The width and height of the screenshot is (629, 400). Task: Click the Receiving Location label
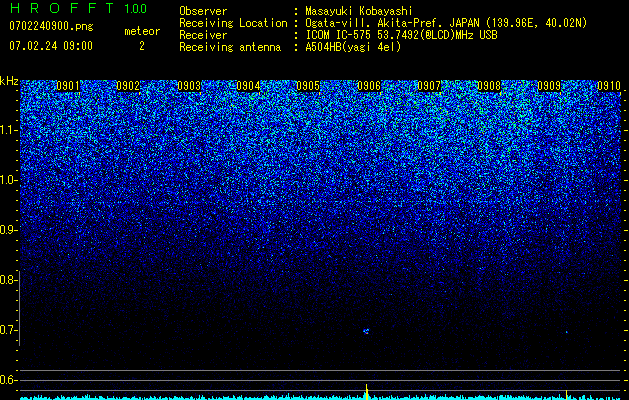233,23
